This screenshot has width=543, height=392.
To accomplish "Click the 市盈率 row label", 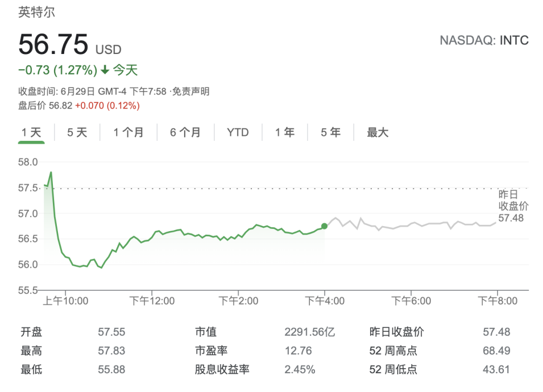I will point(212,351).
